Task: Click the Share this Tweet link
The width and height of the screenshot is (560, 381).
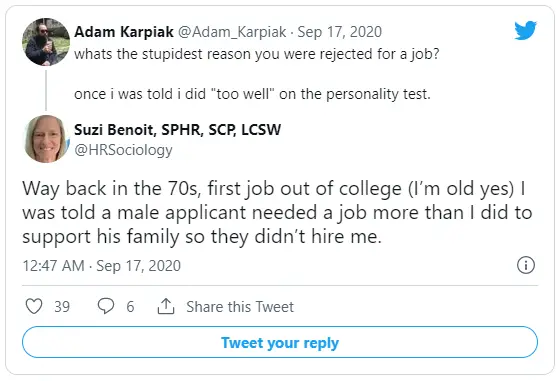Action: click(240, 307)
